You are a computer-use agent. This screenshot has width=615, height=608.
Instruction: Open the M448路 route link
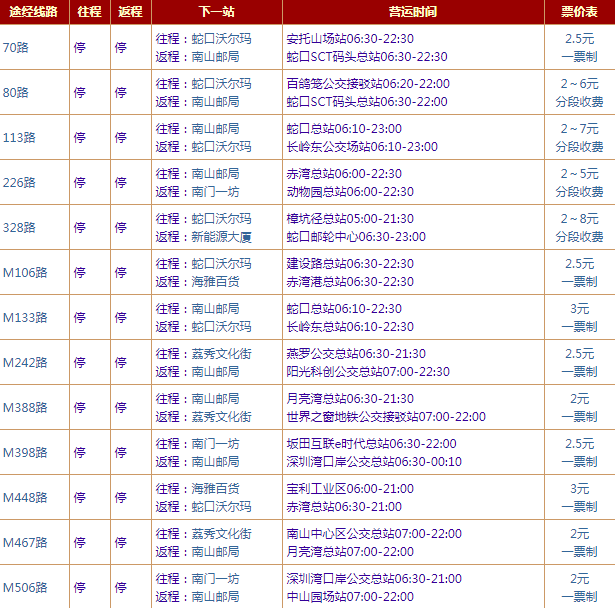tap(25, 497)
